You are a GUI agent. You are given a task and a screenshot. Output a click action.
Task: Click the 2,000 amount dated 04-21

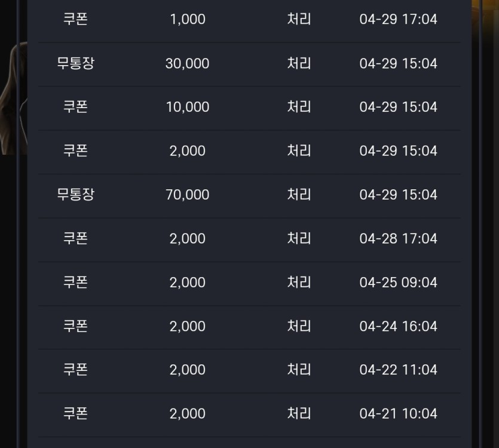187,413
